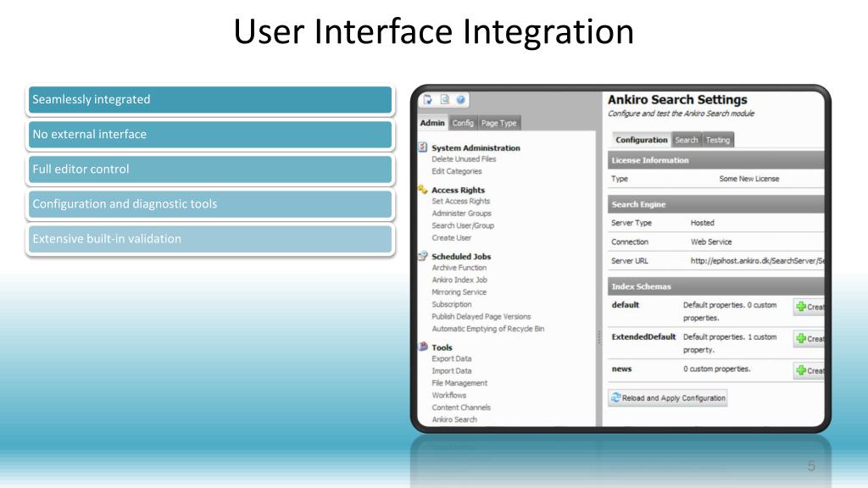Click the document-with-magnifier toolbar icon
868x488 pixels.
click(x=444, y=100)
